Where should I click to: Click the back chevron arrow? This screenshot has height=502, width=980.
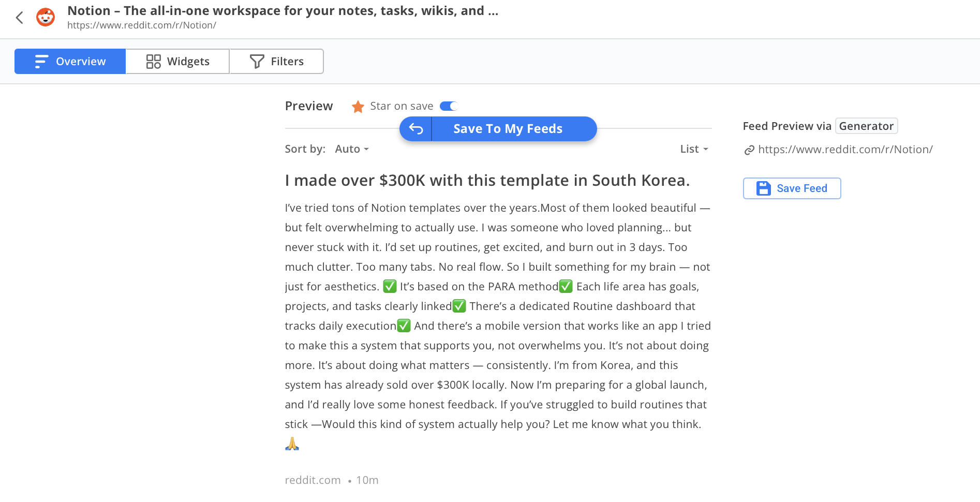pyautogui.click(x=20, y=18)
